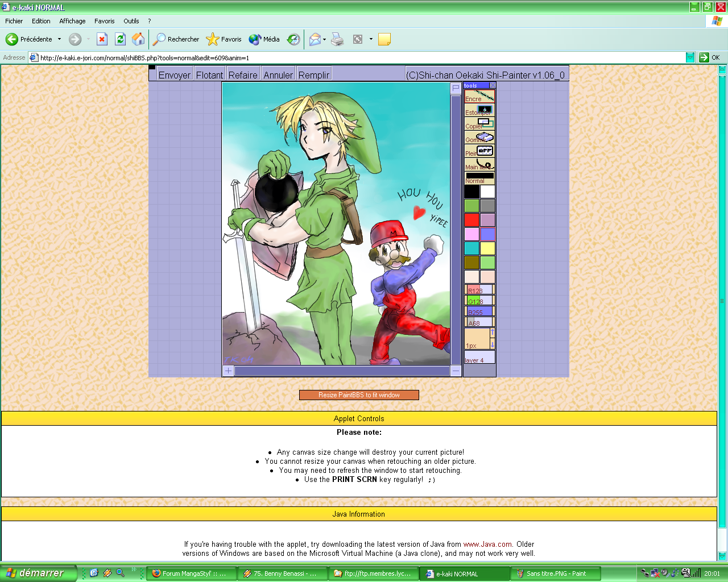
Task: Adjust the B255 blue slider
Action: pos(479,311)
